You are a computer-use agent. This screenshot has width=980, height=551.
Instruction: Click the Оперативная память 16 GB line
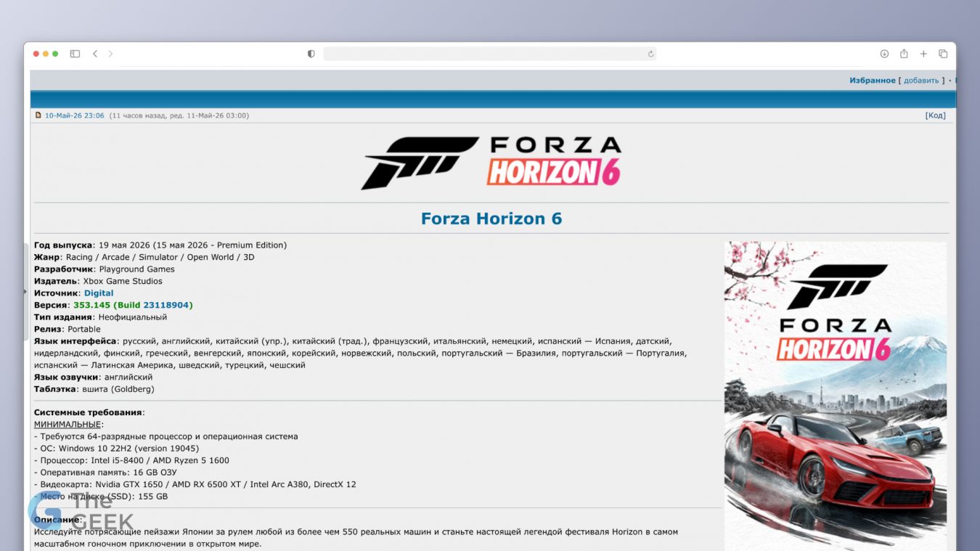pyautogui.click(x=105, y=473)
